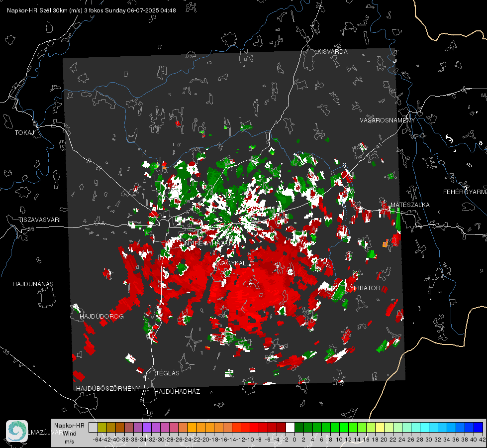Pick the dark red swatch between -4 and -2

[281, 427]
